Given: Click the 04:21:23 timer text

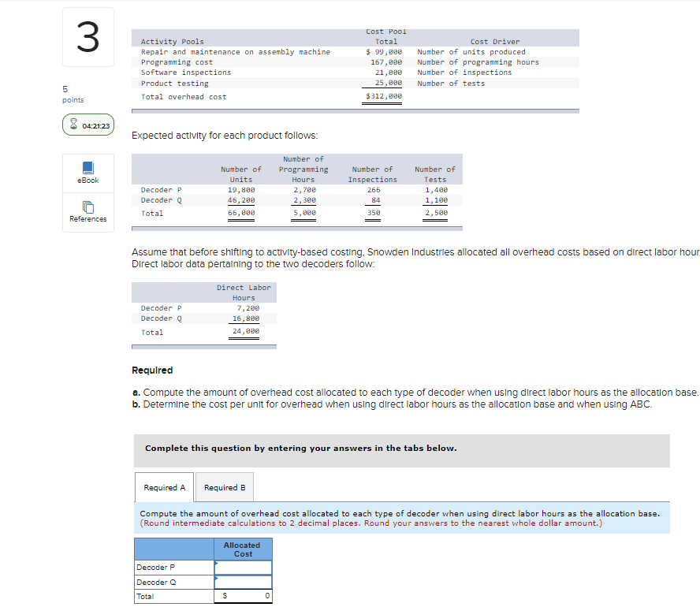Looking at the screenshot, I should (96, 126).
